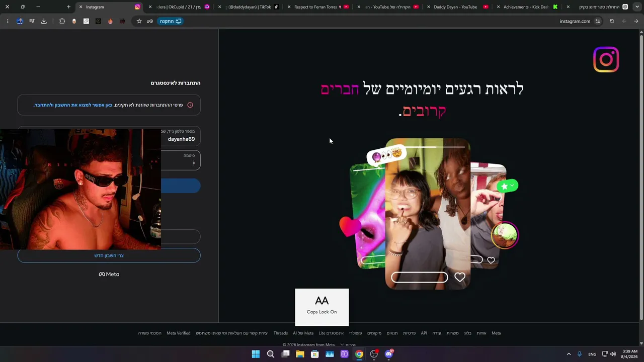The width and height of the screenshot is (644, 362).
Task: Open the מיקומים locations footer link
Action: [374, 333]
